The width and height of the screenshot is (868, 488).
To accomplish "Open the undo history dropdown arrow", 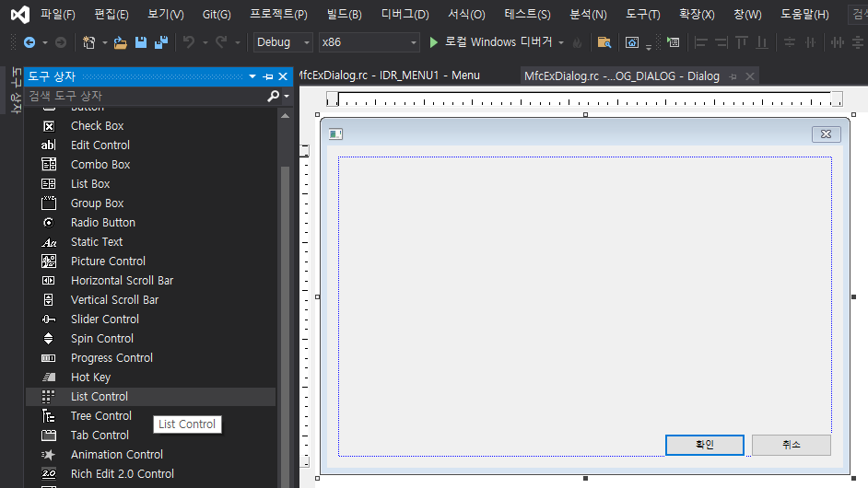I will click(x=205, y=42).
